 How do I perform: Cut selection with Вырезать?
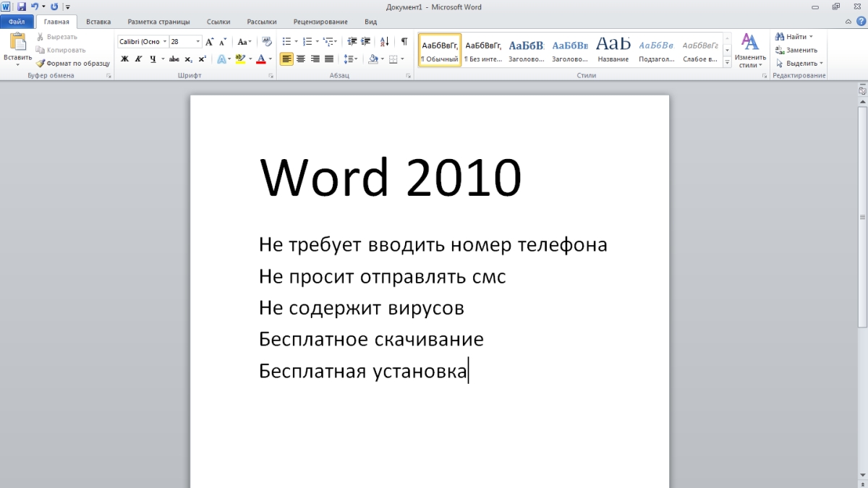[56, 37]
